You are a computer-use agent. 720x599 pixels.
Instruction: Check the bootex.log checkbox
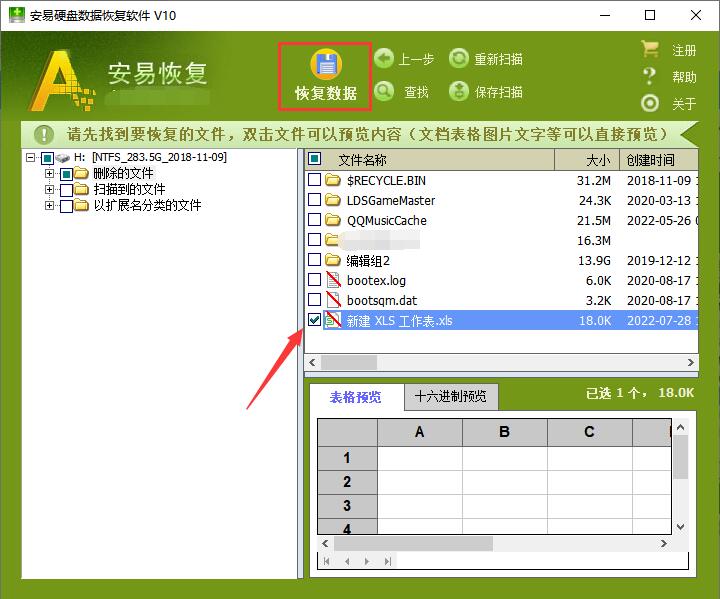pos(315,280)
